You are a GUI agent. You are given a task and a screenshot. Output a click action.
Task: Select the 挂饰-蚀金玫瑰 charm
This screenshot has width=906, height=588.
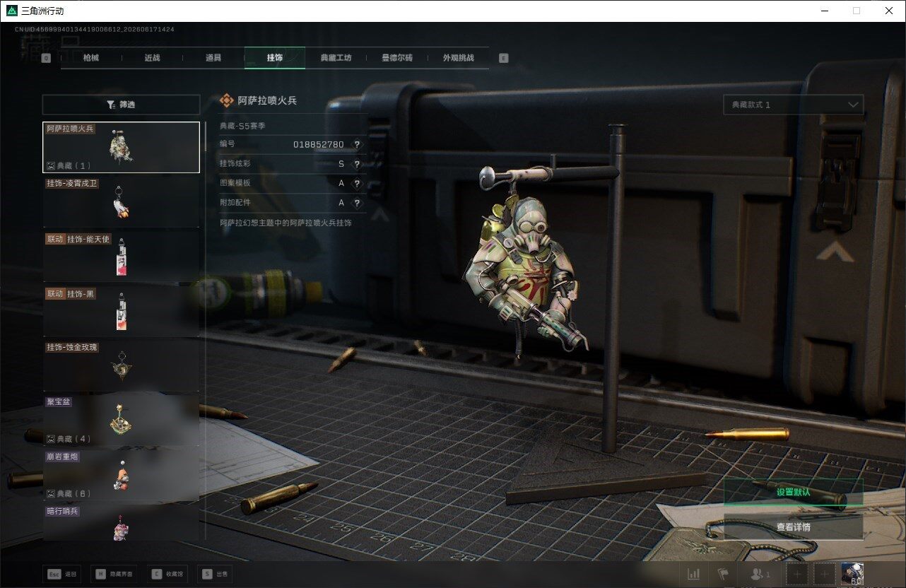pyautogui.click(x=121, y=365)
